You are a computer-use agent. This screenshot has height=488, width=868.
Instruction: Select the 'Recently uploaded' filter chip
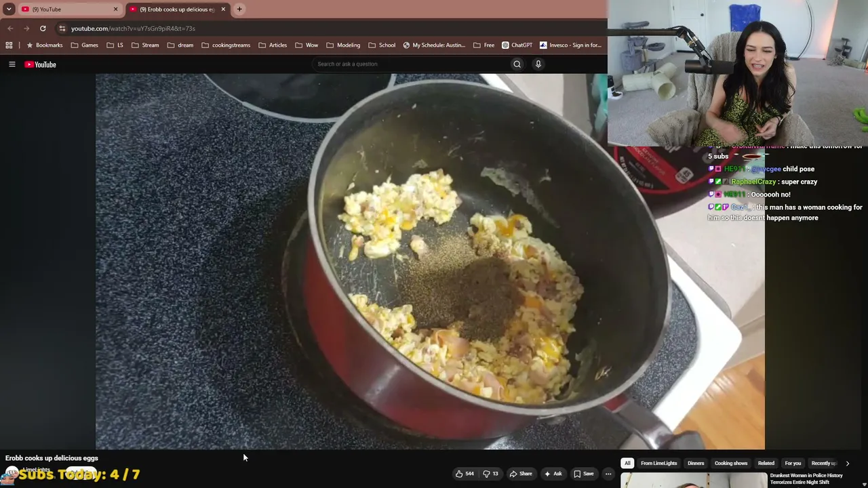823,464
